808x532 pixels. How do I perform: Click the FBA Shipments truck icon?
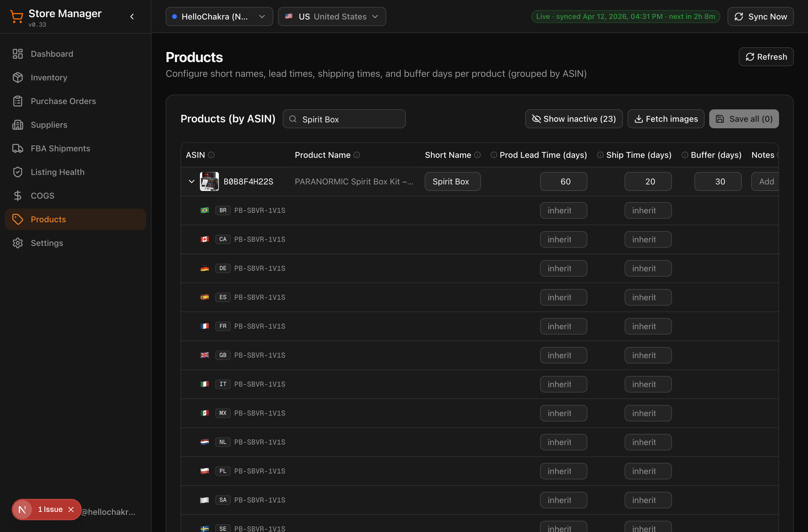(18, 148)
